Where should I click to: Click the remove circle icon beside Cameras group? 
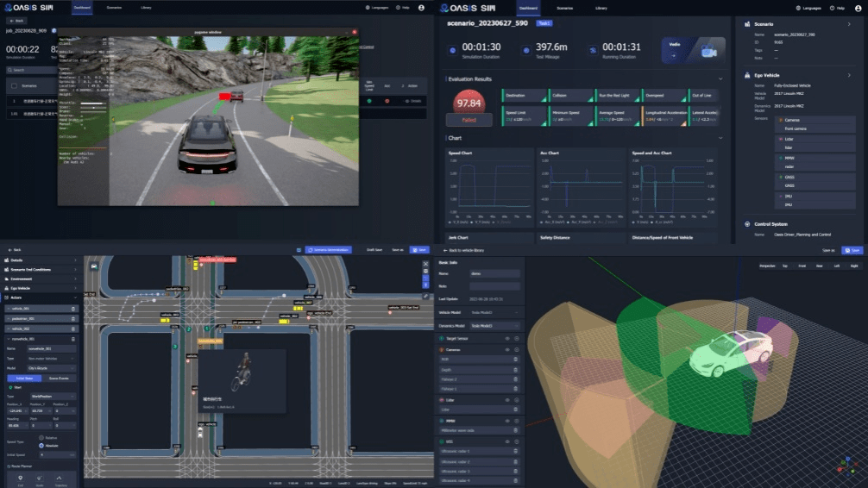[x=517, y=350]
